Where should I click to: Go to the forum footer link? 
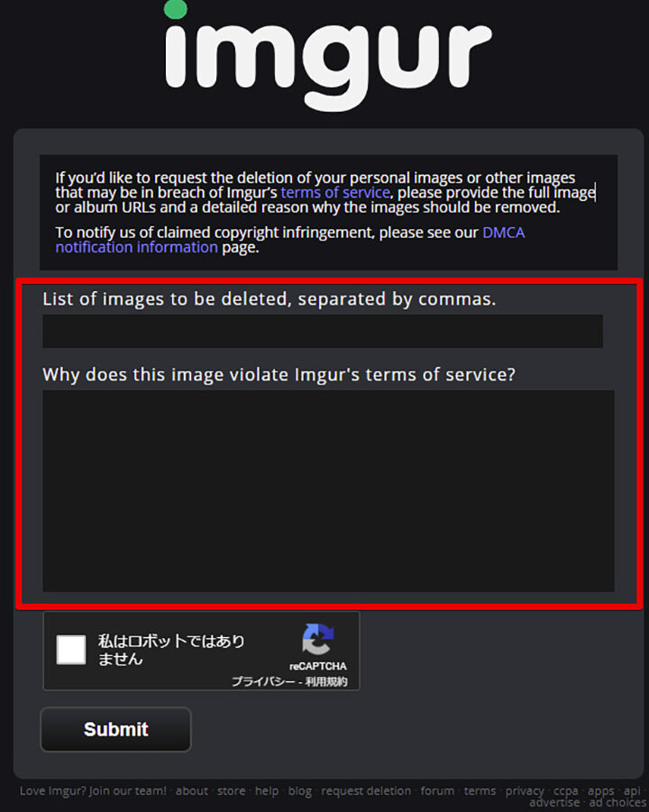click(x=437, y=790)
